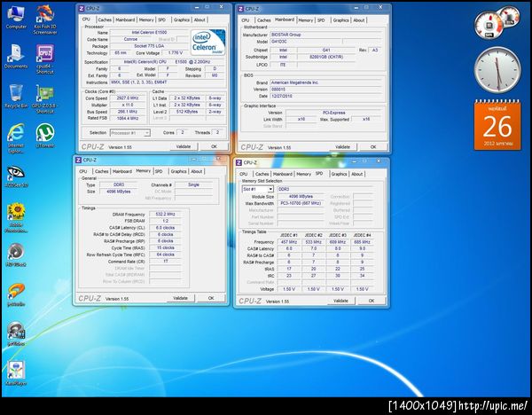
Task: Click the orange calendar gadget showing 26
Action: [x=497, y=125]
